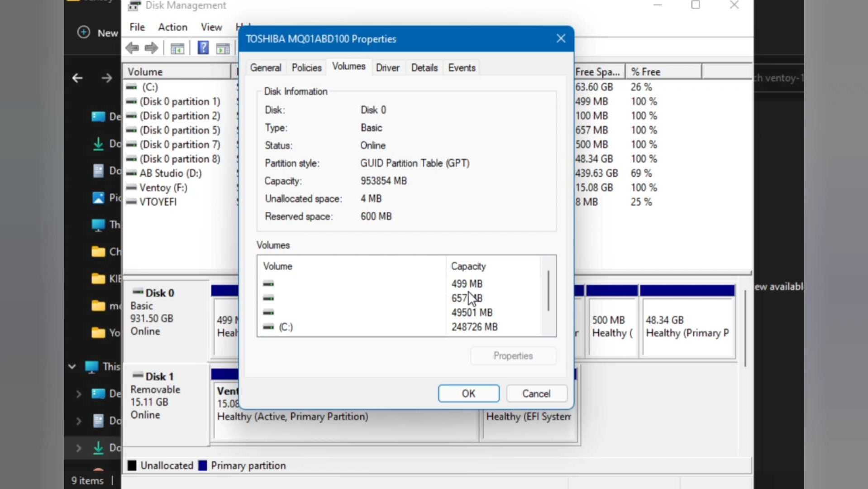
Task: Click the Yo folder icon in sidebar
Action: click(98, 333)
